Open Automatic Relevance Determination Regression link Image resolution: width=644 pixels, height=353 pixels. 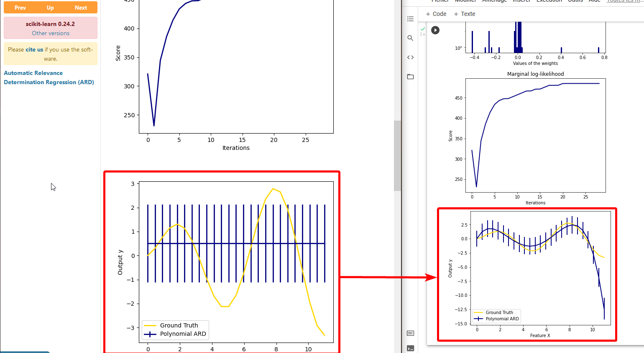tap(49, 77)
